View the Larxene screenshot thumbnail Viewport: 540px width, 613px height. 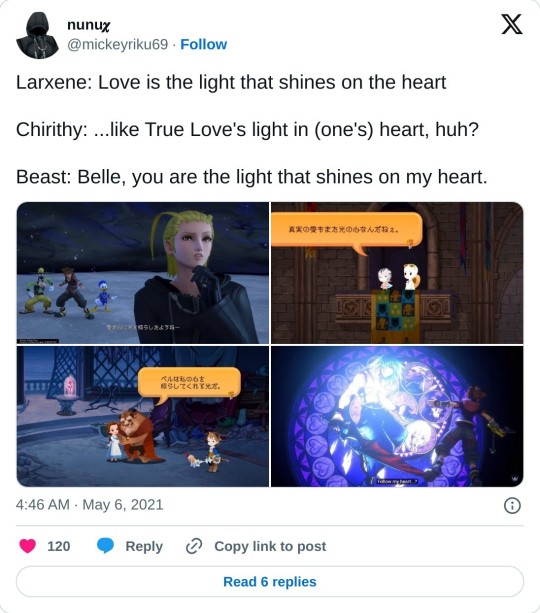click(x=143, y=273)
